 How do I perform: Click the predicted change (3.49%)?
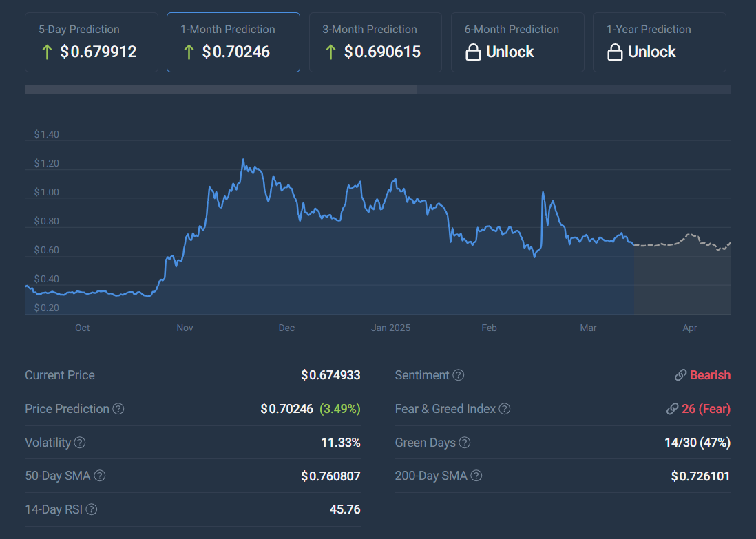click(x=340, y=409)
